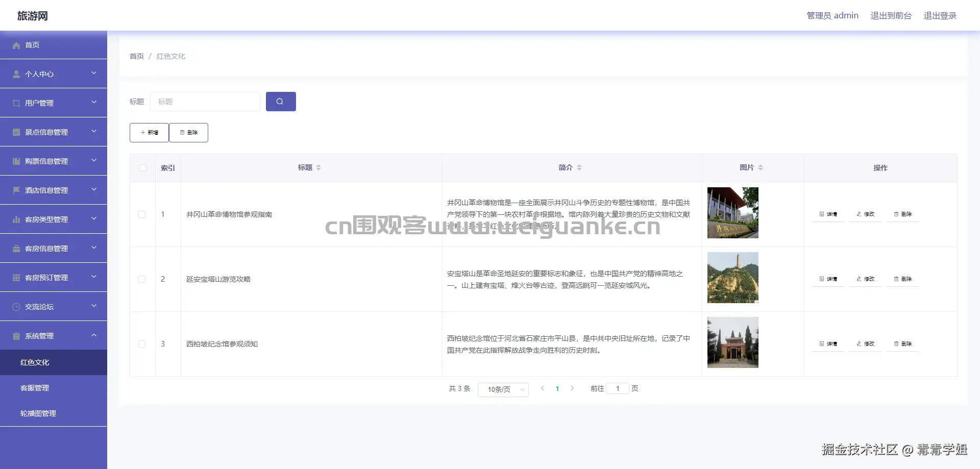
Task: Click 修改 for 西柏坡纪念馆参观须知
Action: [865, 344]
